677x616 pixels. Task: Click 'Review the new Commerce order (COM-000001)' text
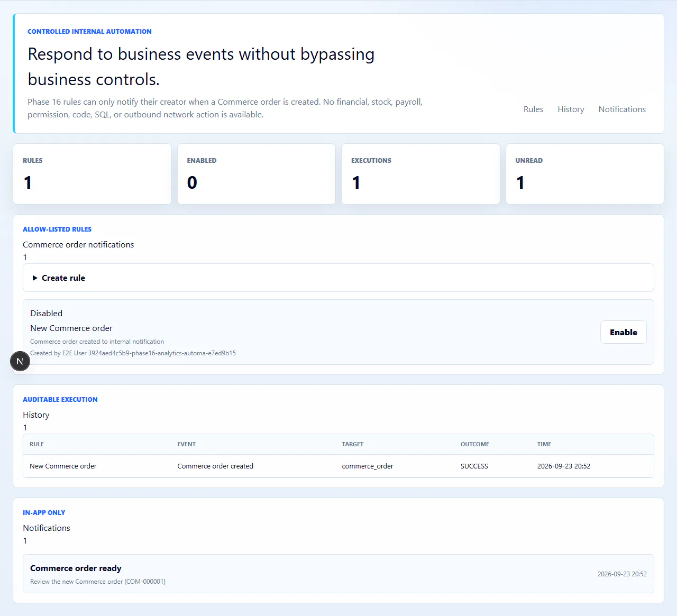(x=98, y=582)
